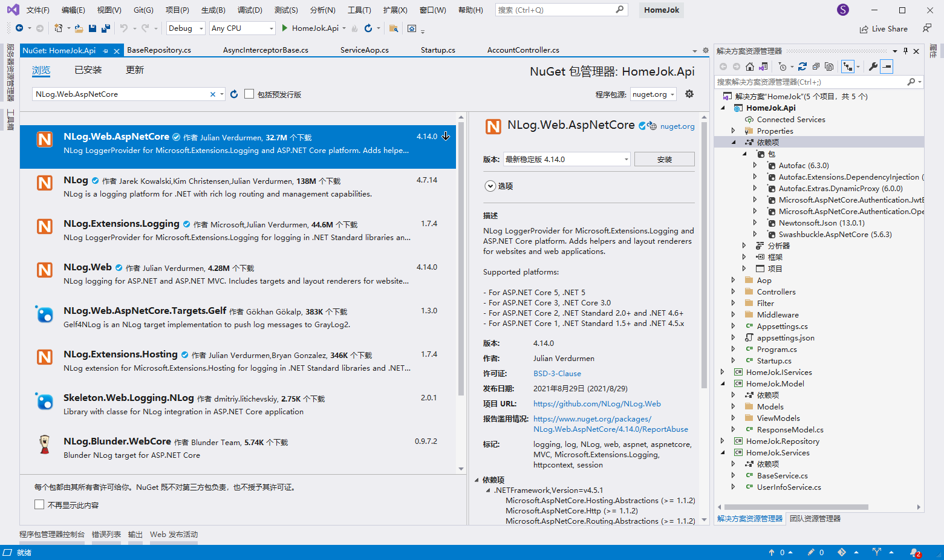Screen dimensions: 944x560
Task: Toggle the nested view button in Solution Explorer
Action: pos(848,67)
